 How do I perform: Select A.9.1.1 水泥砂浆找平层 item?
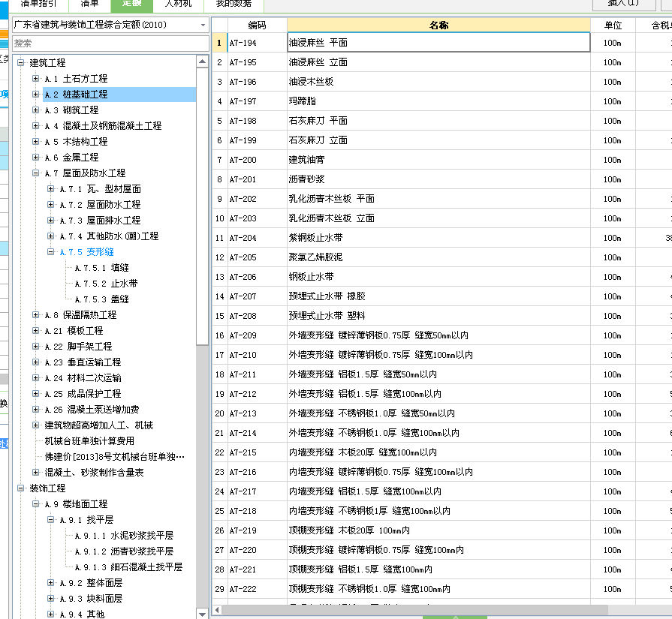pos(124,536)
